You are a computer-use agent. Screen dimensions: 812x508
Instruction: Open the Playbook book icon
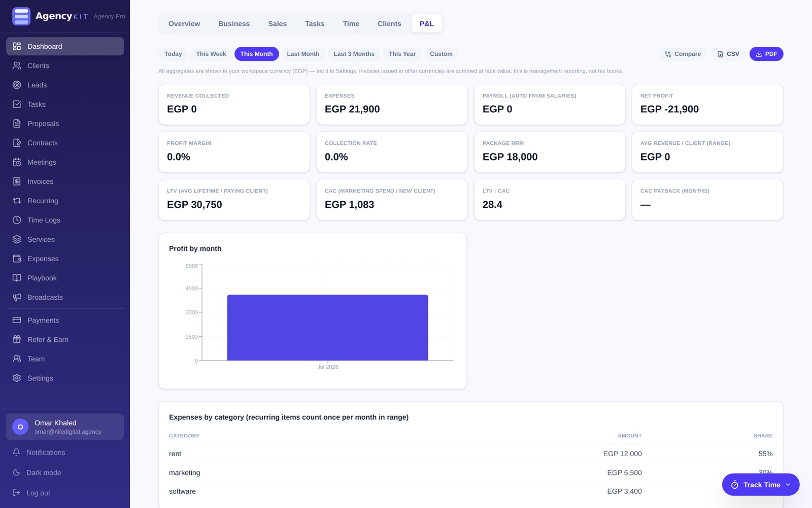(x=17, y=278)
